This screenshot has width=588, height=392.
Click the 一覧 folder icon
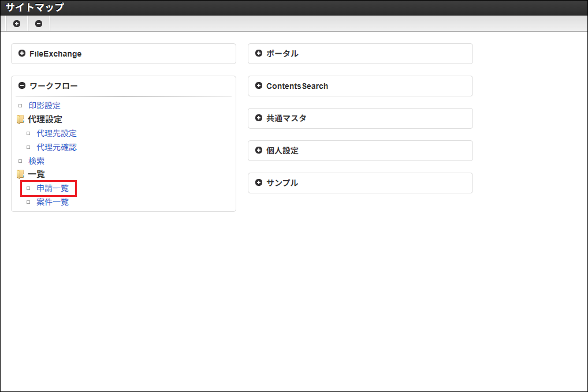(x=20, y=174)
